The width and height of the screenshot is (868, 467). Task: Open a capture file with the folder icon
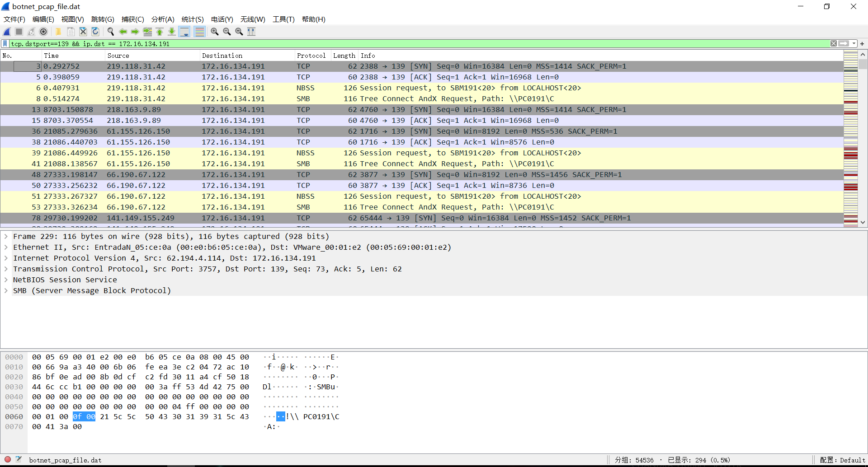point(58,32)
